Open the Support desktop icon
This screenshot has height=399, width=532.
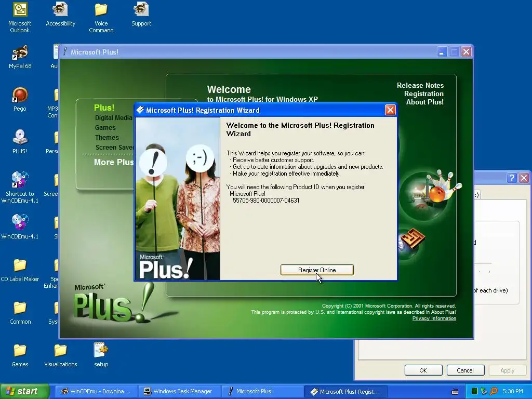141,14
